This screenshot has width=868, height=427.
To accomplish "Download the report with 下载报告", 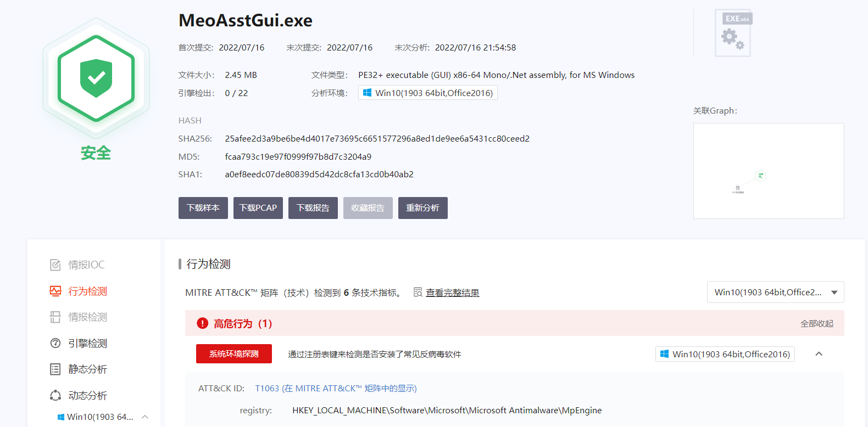I will click(313, 208).
